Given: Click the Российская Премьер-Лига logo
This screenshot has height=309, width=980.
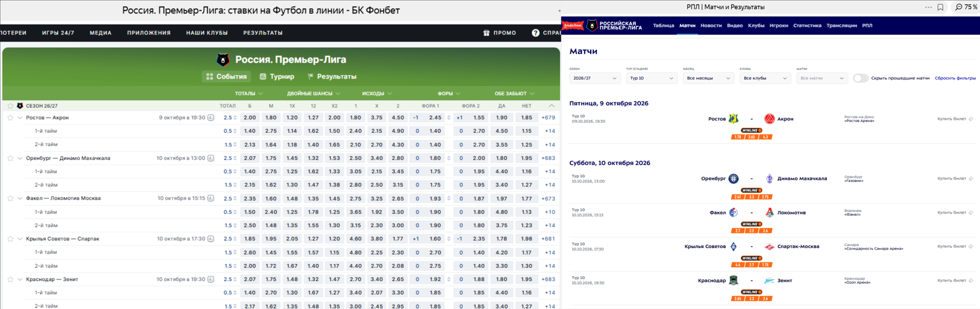Looking at the screenshot, I should [614, 25].
